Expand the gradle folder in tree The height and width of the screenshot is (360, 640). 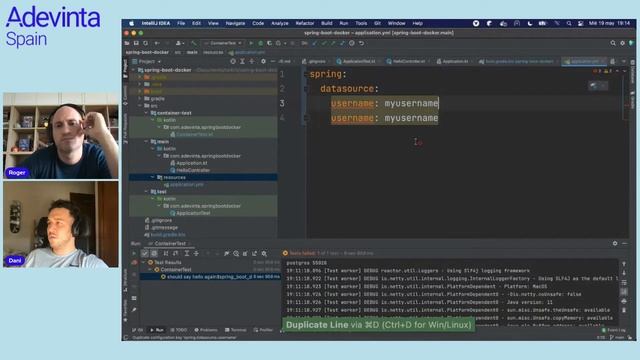click(140, 99)
